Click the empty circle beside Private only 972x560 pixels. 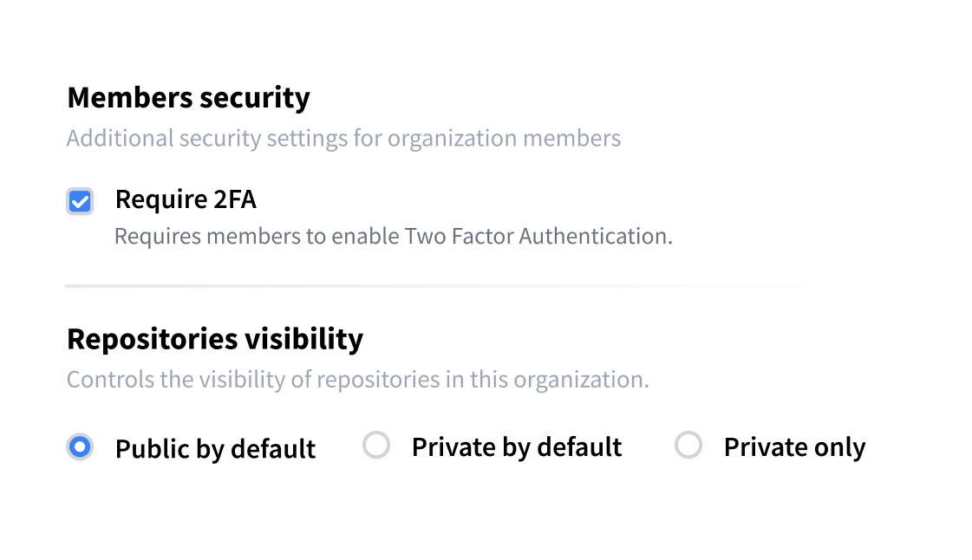coord(688,446)
